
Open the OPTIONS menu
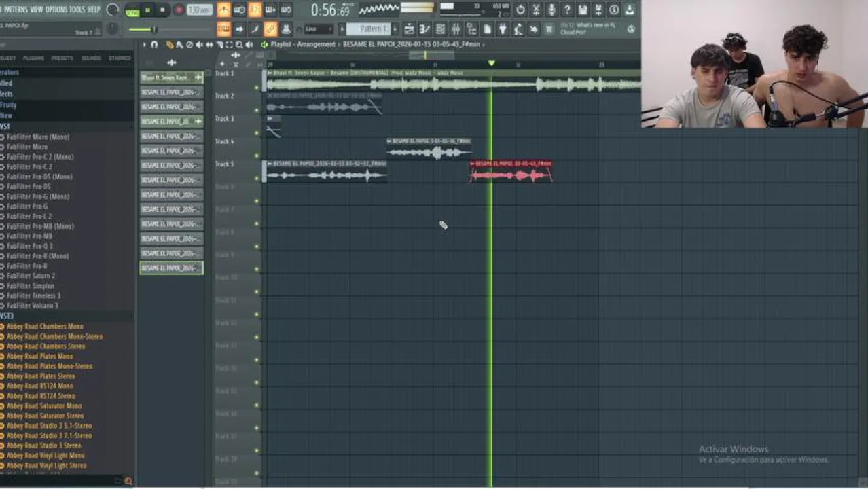point(56,9)
